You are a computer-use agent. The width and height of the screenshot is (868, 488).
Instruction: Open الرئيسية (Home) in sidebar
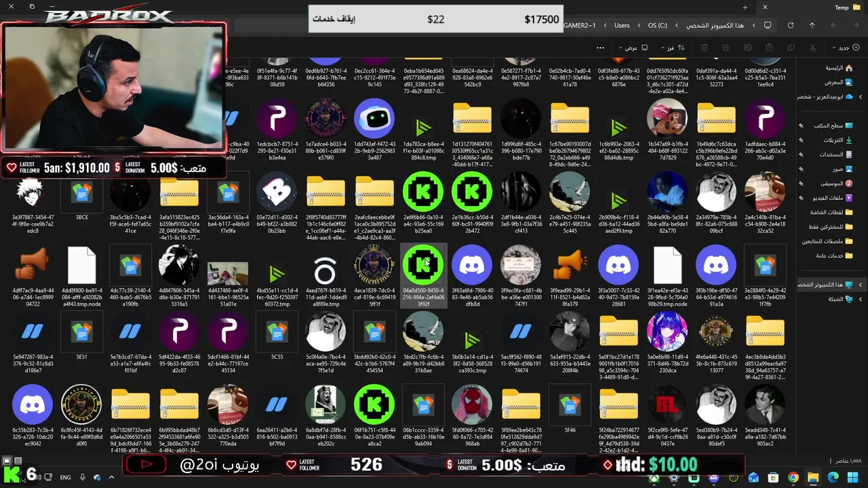coord(839,68)
